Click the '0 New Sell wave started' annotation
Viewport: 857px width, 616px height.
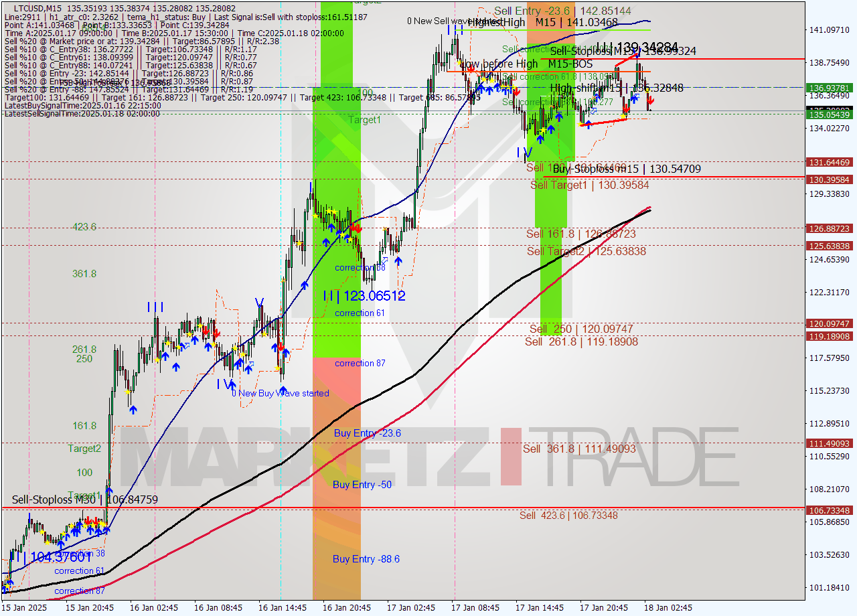pos(455,21)
